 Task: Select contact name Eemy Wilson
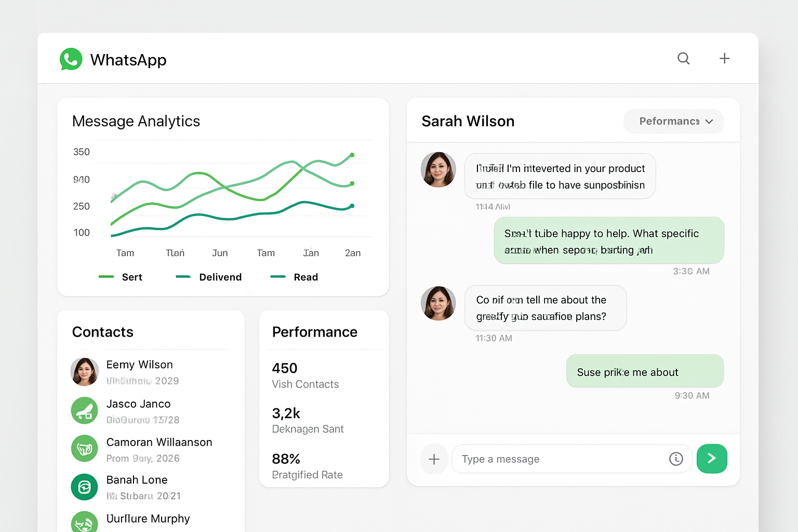pos(140,365)
